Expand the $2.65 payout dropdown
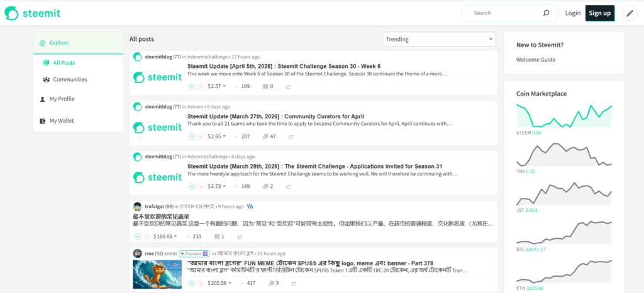 [225, 136]
